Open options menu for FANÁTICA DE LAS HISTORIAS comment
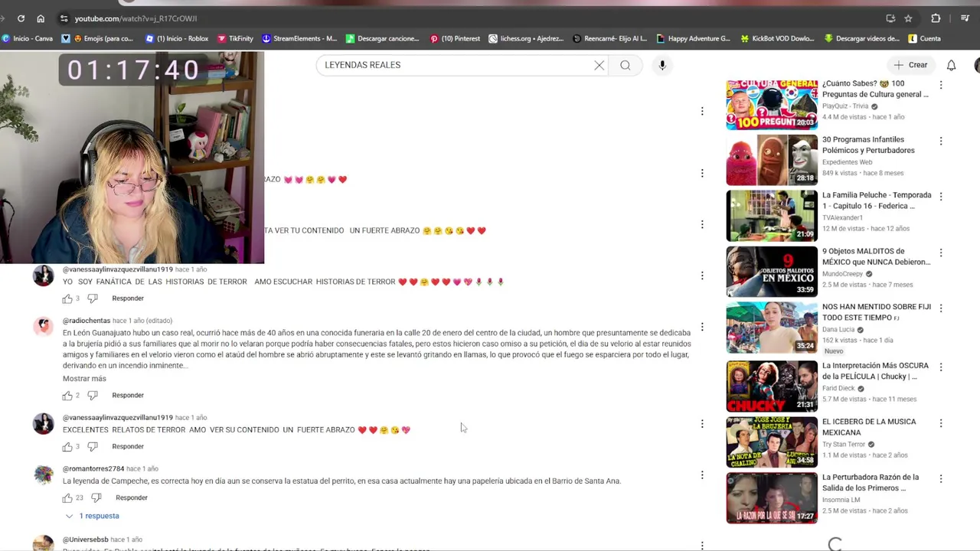 point(702,275)
